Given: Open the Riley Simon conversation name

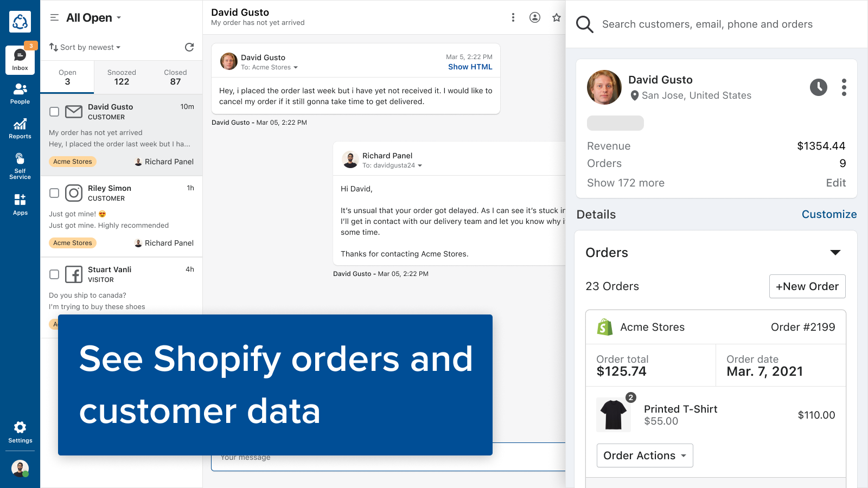Looking at the screenshot, I should [x=110, y=188].
